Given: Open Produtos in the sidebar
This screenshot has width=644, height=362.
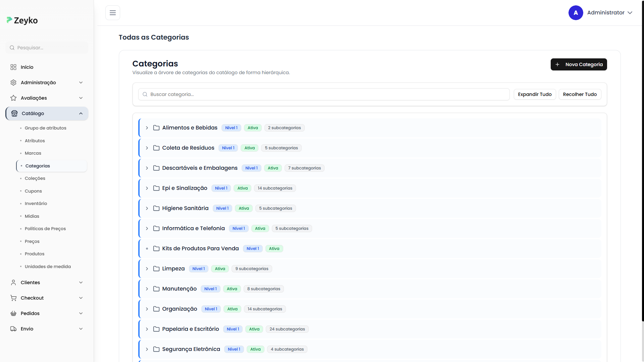Looking at the screenshot, I should point(35,254).
